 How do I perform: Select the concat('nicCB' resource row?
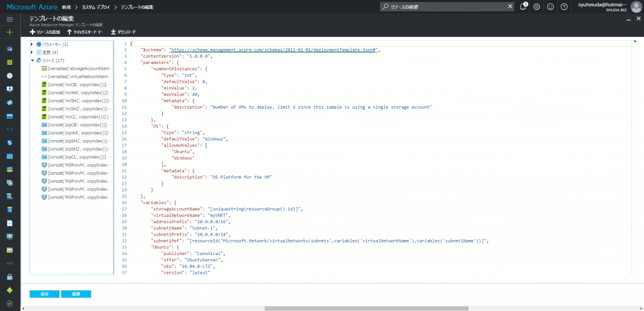[77, 85]
